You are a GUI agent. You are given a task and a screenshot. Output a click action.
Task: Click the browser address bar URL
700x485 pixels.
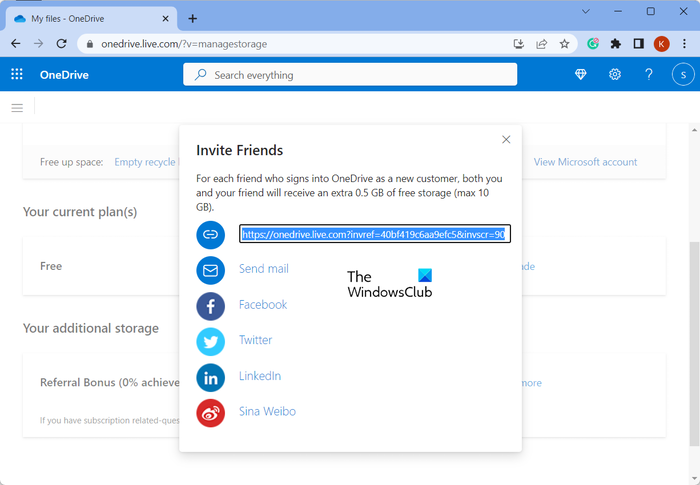click(x=184, y=44)
